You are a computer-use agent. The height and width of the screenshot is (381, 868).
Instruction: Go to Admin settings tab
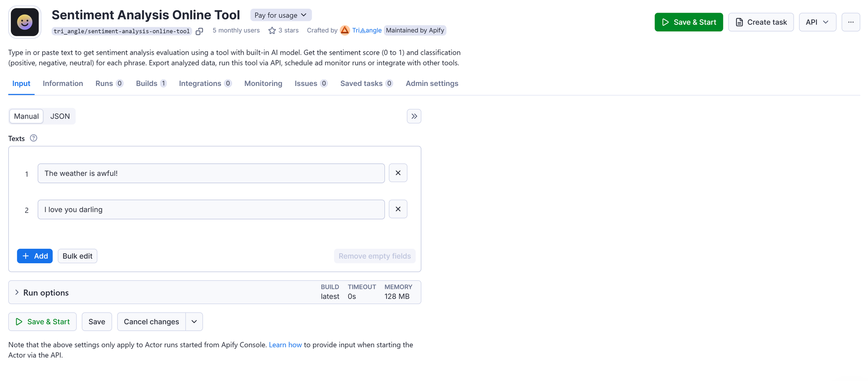click(x=432, y=83)
